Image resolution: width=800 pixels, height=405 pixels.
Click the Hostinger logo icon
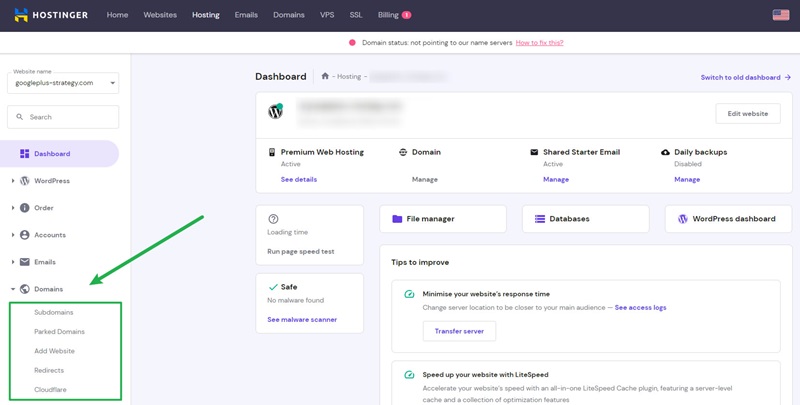coord(20,15)
